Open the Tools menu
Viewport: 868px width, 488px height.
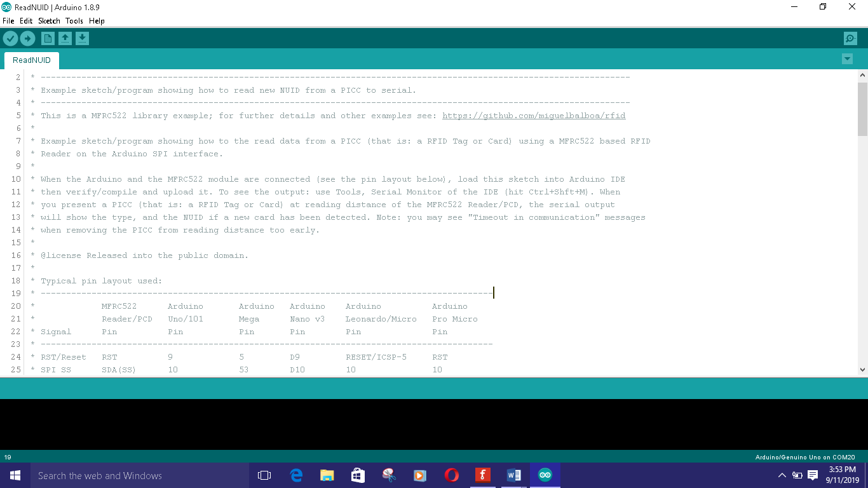pos(74,21)
